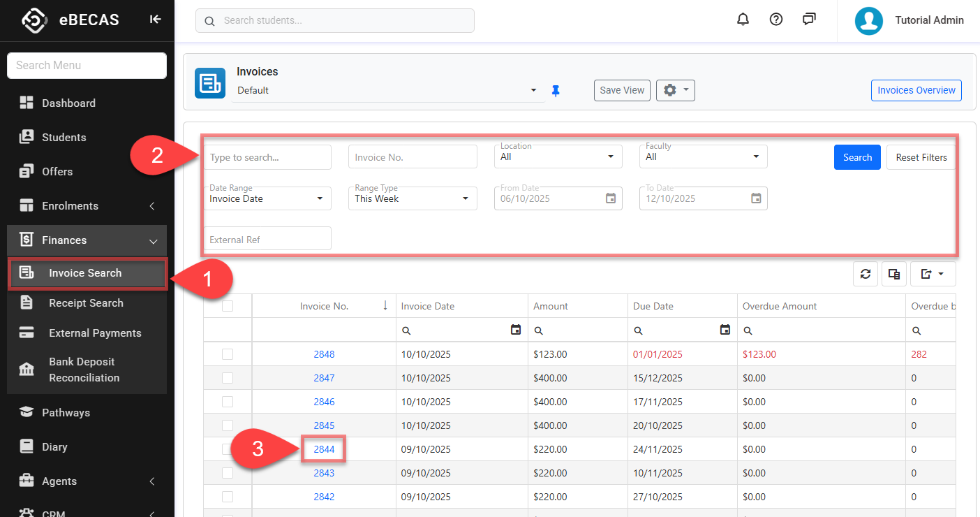The width and height of the screenshot is (980, 517).
Task: Refresh the invoice grid
Action: click(x=866, y=275)
